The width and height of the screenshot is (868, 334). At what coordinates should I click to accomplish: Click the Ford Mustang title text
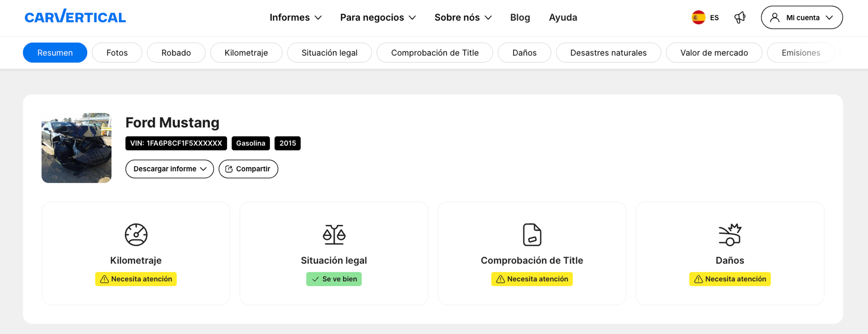pyautogui.click(x=172, y=122)
